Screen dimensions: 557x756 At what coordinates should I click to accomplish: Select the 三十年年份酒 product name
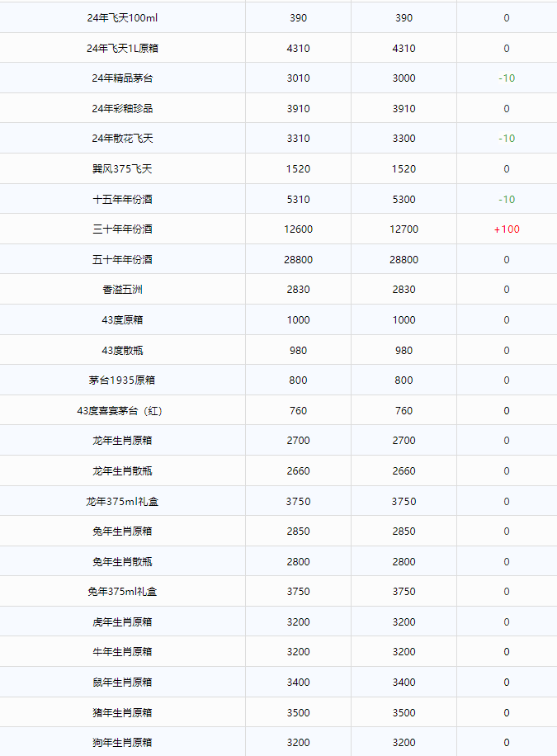pyautogui.click(x=122, y=229)
